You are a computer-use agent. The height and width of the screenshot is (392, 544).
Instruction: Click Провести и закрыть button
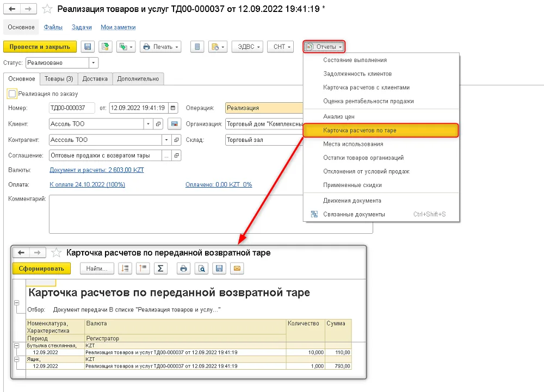40,47
